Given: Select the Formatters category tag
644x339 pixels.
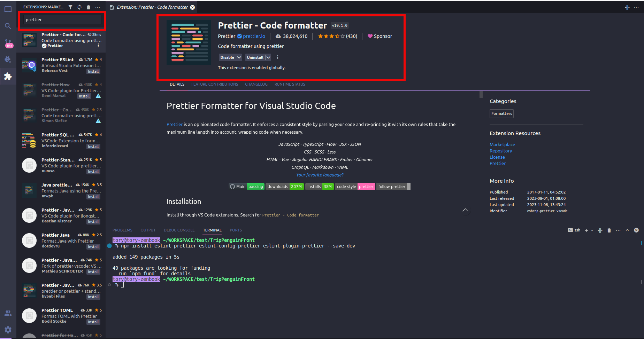Looking at the screenshot, I should pos(501,113).
